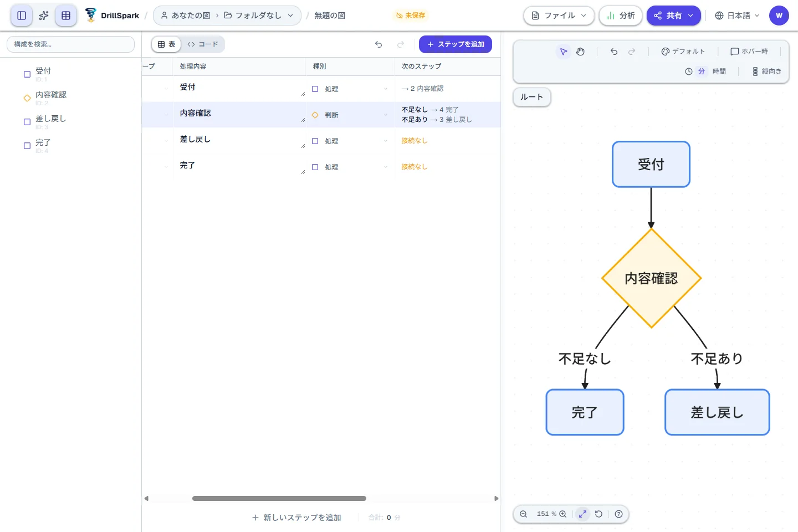Toggle ホバー時 hover option
The width and height of the screenshot is (798, 532).
point(749,52)
